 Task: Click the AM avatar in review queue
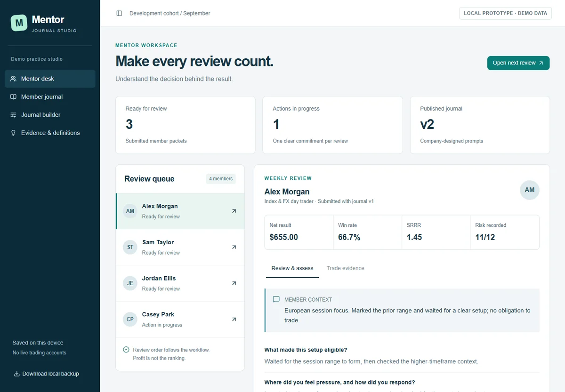tap(130, 211)
